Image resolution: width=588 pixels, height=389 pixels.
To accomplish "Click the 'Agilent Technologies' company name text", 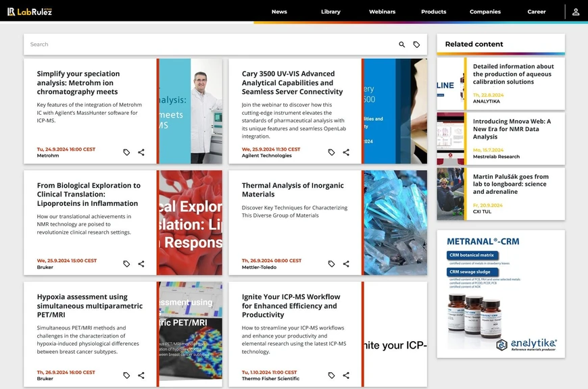I will click(x=266, y=155).
